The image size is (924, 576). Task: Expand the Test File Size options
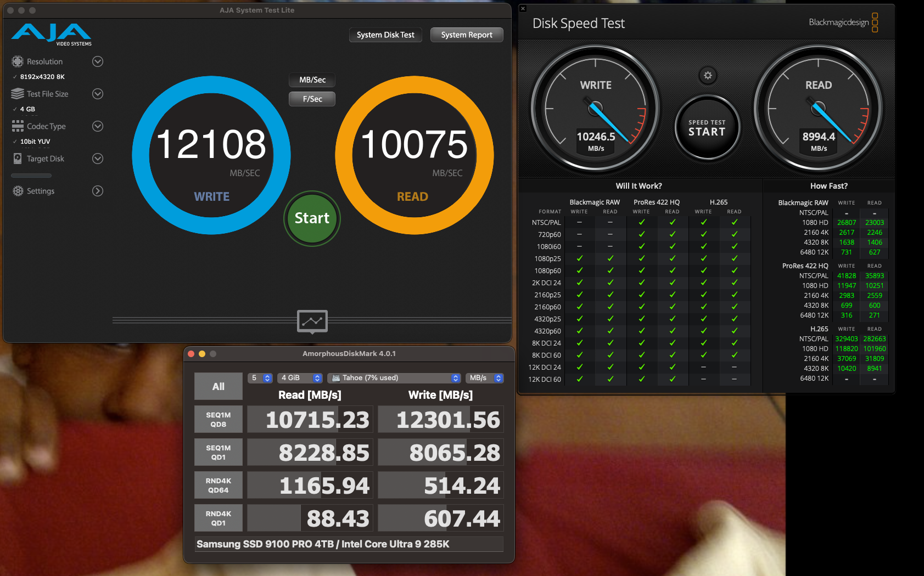click(98, 94)
